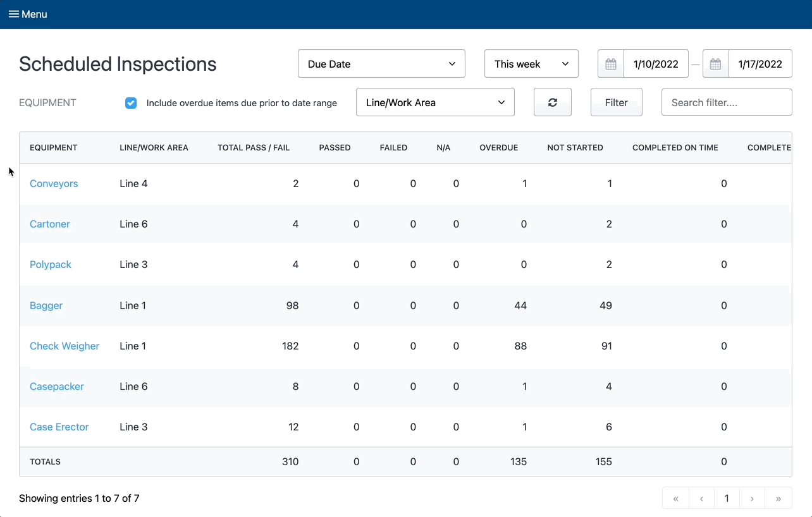Click the 1/10/2022 start date field
Viewport: 812px width, 517px height.
(x=656, y=64)
